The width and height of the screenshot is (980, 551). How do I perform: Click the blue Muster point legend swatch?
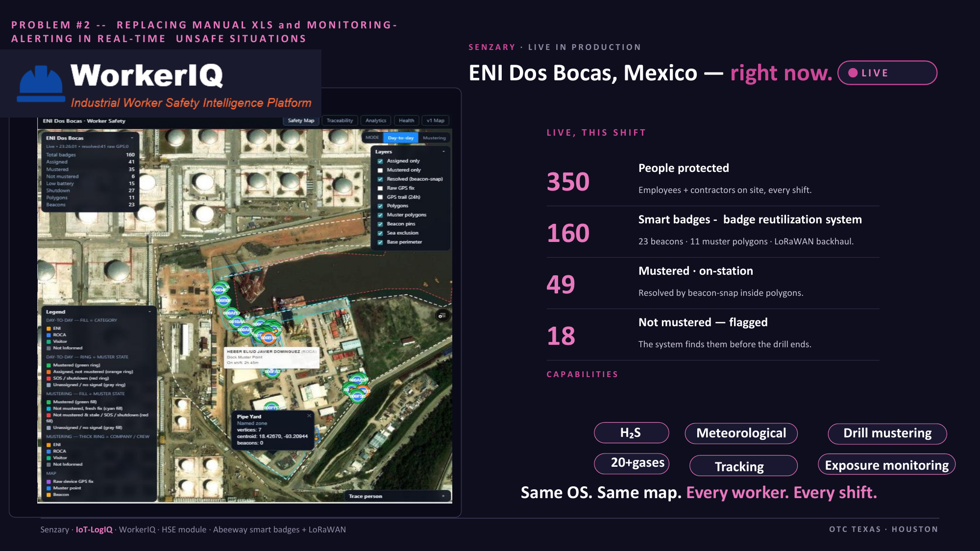point(49,488)
